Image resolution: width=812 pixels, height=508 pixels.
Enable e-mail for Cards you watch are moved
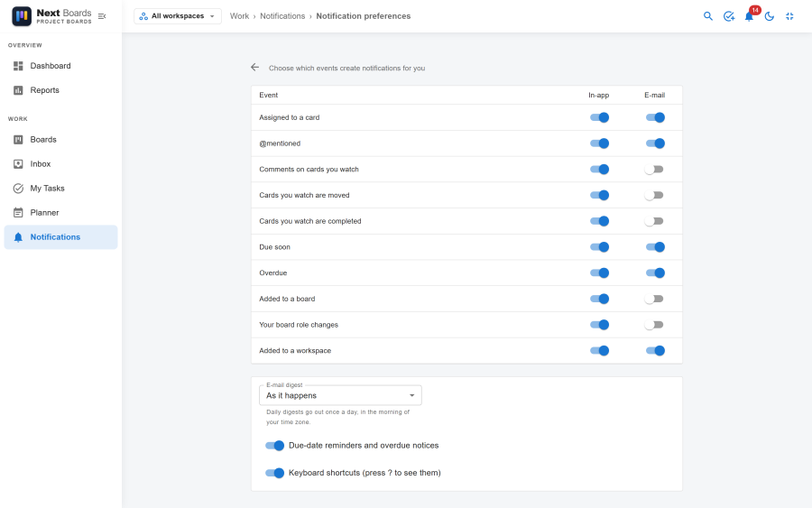[654, 195]
